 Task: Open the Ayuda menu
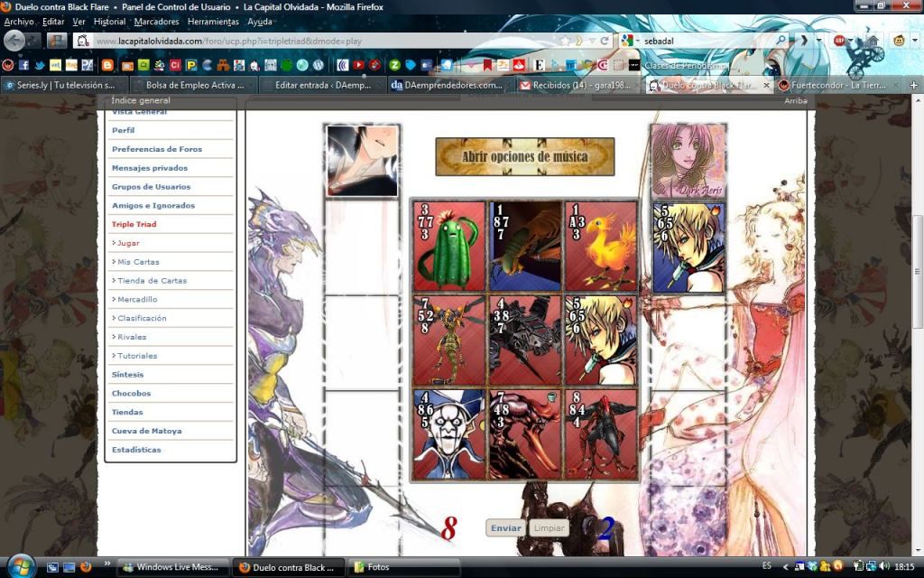pyautogui.click(x=259, y=22)
